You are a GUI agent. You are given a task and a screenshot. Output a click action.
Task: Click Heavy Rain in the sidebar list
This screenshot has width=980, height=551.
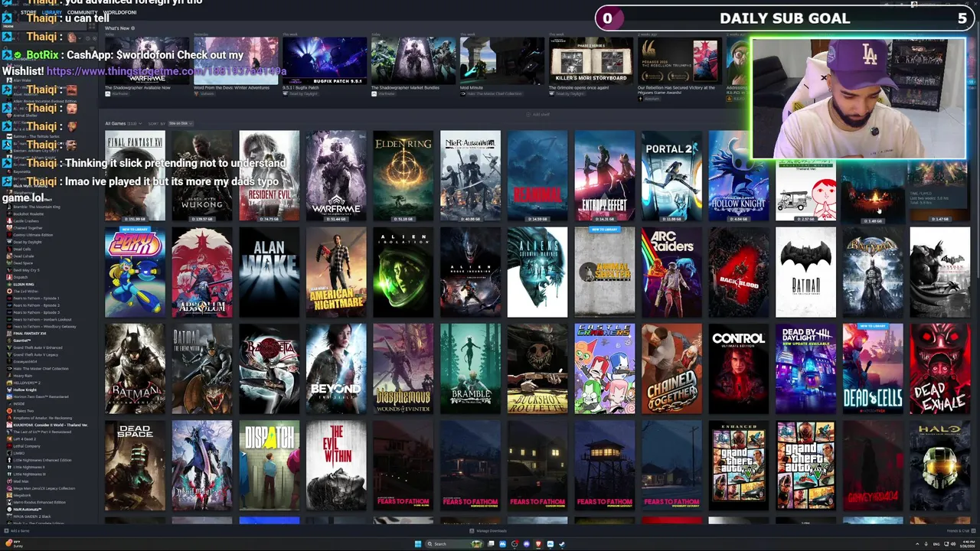pos(23,376)
